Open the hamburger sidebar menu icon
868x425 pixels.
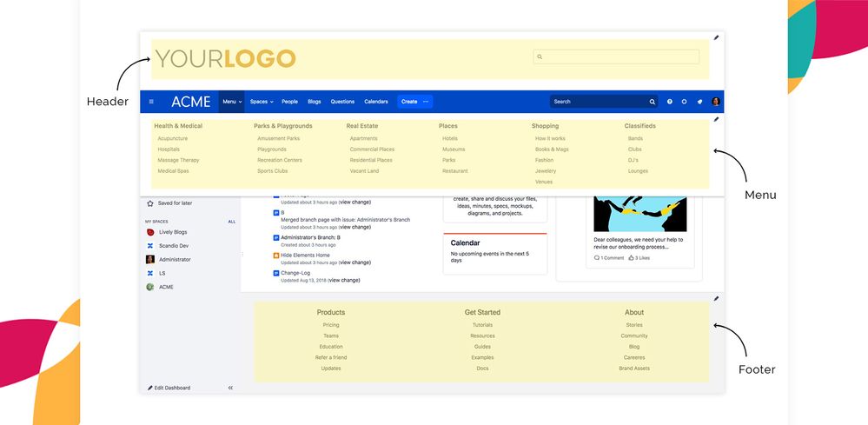(151, 102)
